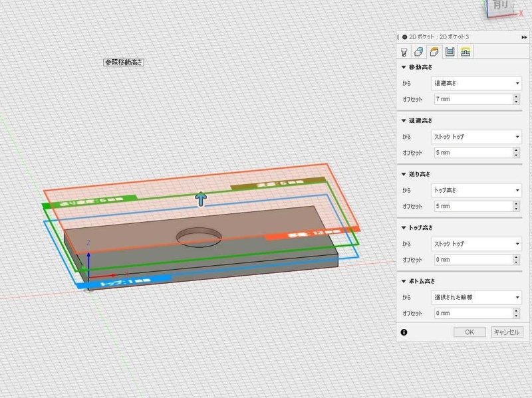Image resolution: width=532 pixels, height=398 pixels.
Task: Open the ボトム高さ dropdown showing 選択された輪郭
Action: click(x=476, y=297)
